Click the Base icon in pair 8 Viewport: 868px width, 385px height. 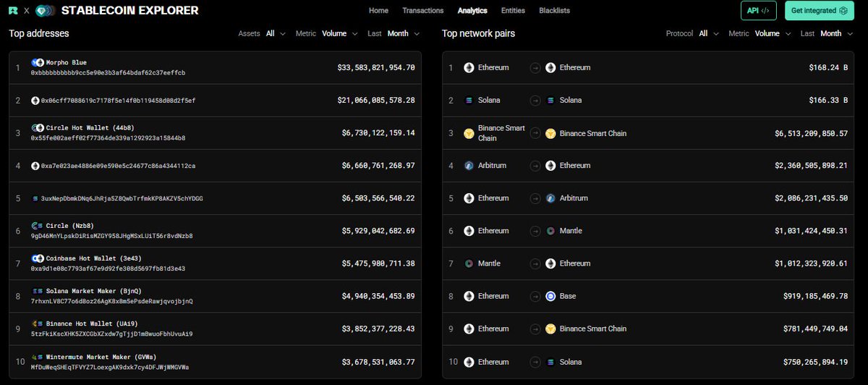coord(550,296)
